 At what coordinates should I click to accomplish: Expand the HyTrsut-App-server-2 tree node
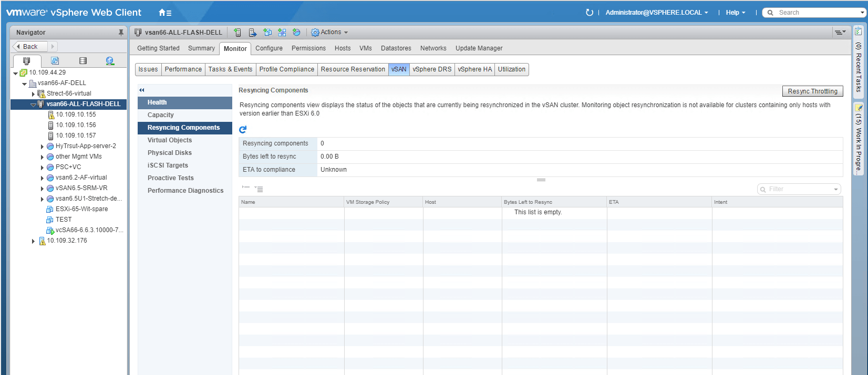point(42,147)
